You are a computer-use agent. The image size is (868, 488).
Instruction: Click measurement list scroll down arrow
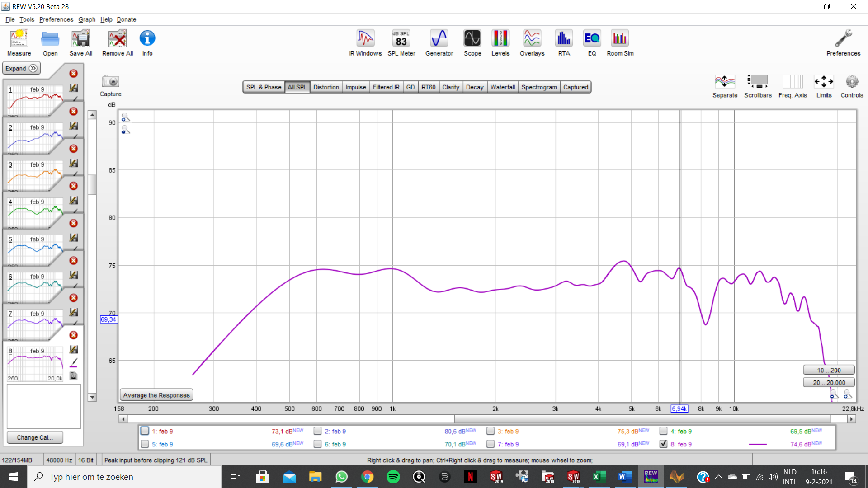tap(92, 397)
